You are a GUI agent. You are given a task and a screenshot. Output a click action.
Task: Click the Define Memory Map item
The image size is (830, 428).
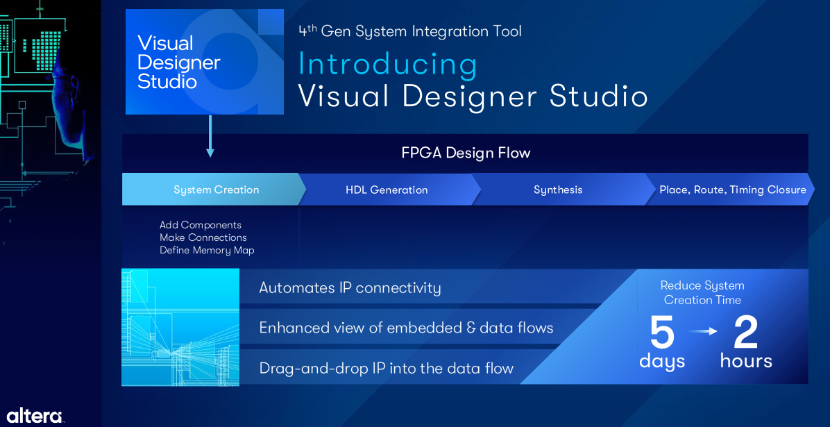[205, 249]
